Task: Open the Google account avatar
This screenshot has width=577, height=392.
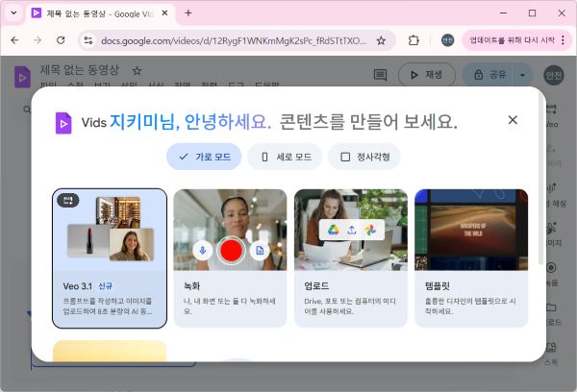Action: pos(554,75)
